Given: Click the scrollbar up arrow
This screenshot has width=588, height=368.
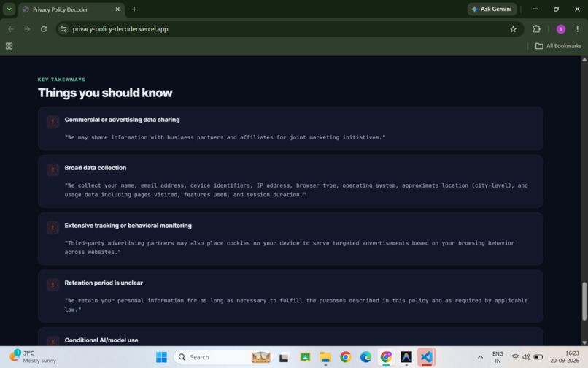Looking at the screenshot, I should tap(584, 60).
